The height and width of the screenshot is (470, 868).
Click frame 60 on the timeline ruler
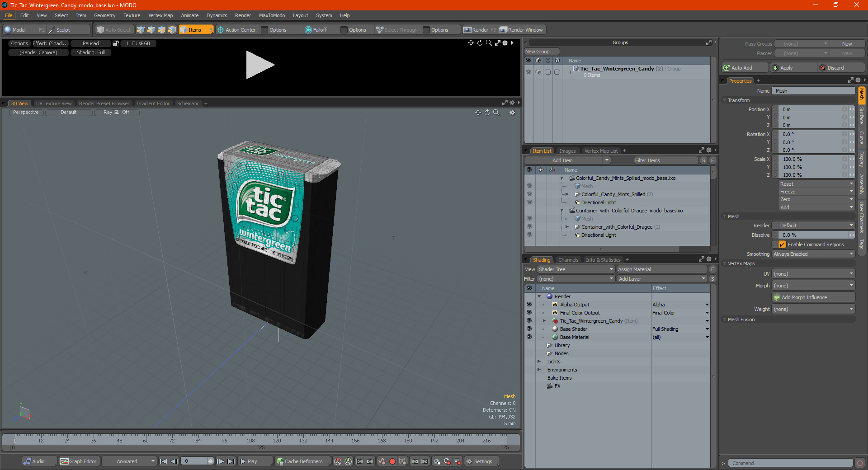point(146,440)
